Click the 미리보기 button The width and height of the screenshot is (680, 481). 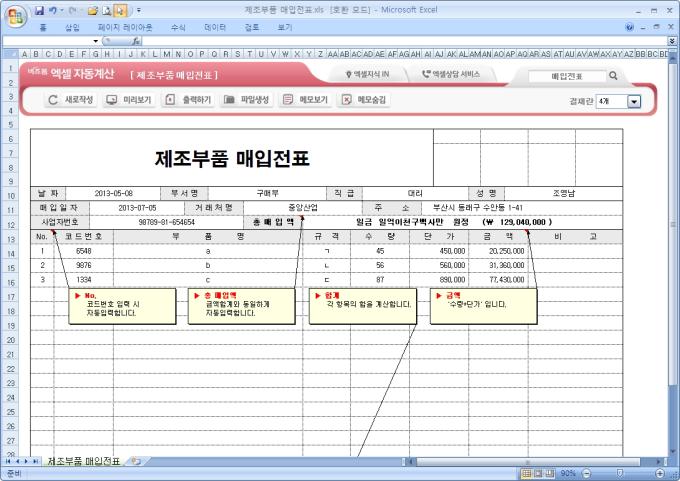click(x=129, y=100)
